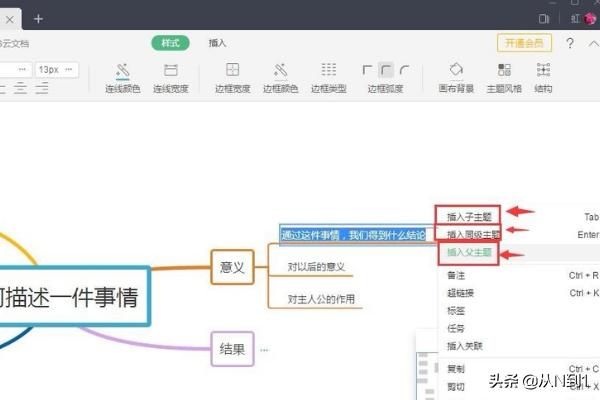
Task: Open a new tab with the plus button
Action: (38, 19)
